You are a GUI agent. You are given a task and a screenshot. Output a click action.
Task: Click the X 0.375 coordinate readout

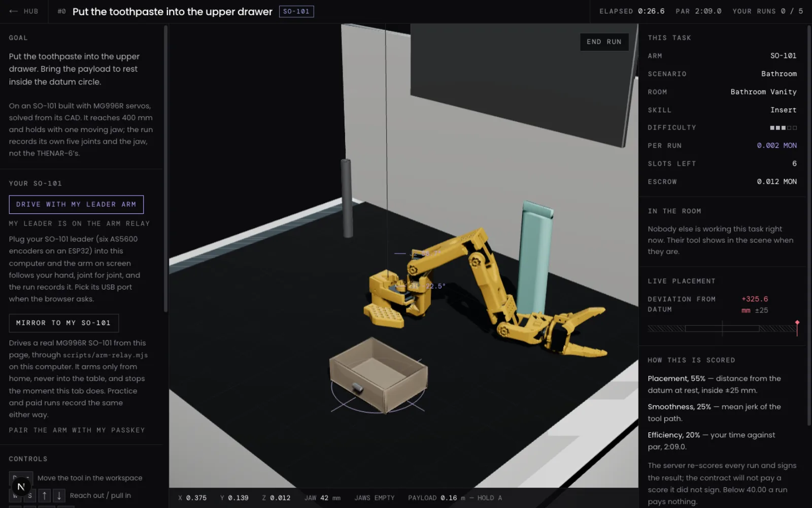[x=192, y=498]
